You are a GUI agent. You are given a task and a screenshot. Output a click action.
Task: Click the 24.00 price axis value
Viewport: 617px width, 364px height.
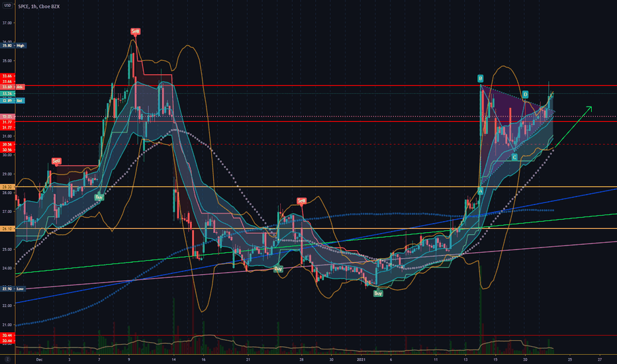tap(7, 269)
